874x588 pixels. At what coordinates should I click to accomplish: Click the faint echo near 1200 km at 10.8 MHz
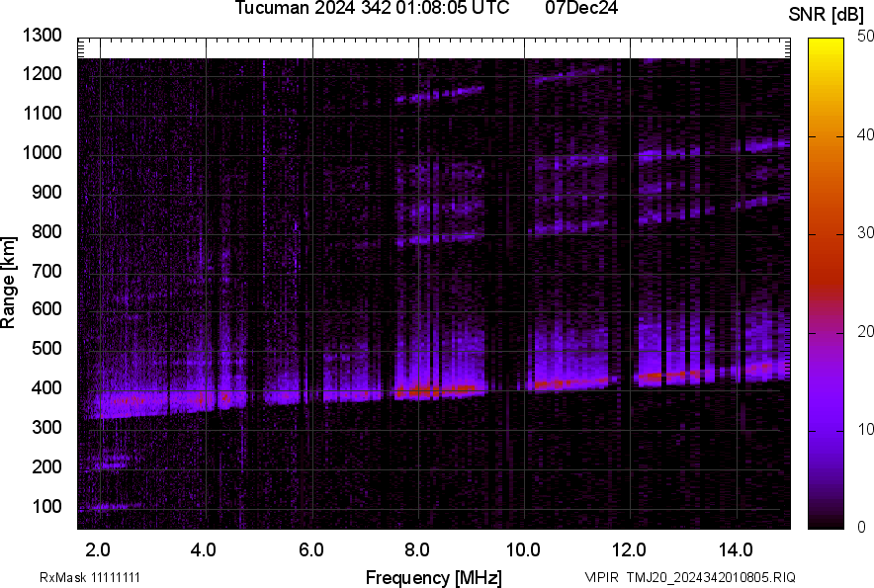[571, 75]
